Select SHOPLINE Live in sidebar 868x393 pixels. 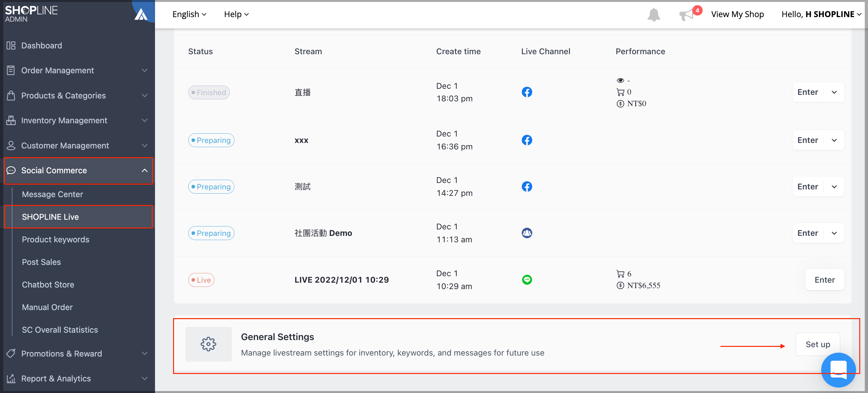50,217
